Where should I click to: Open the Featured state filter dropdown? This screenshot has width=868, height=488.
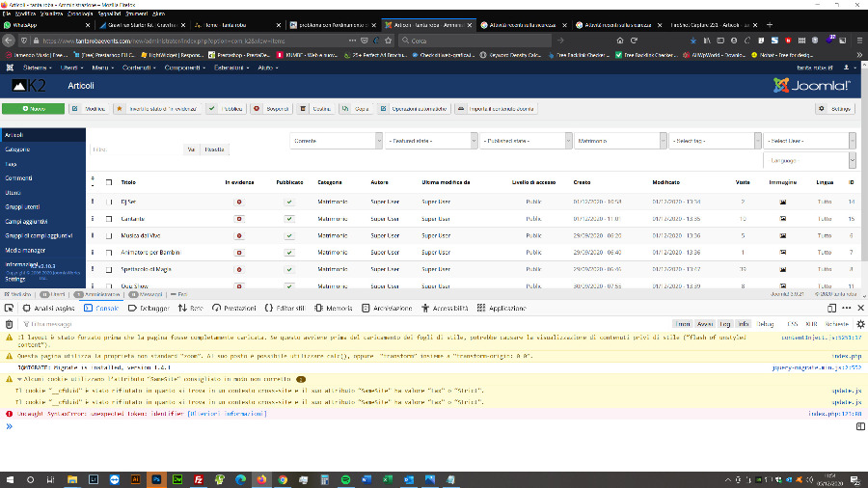tap(431, 141)
